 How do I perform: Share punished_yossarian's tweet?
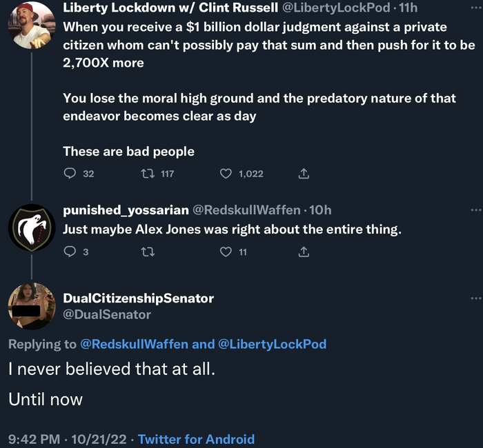pyautogui.click(x=303, y=252)
